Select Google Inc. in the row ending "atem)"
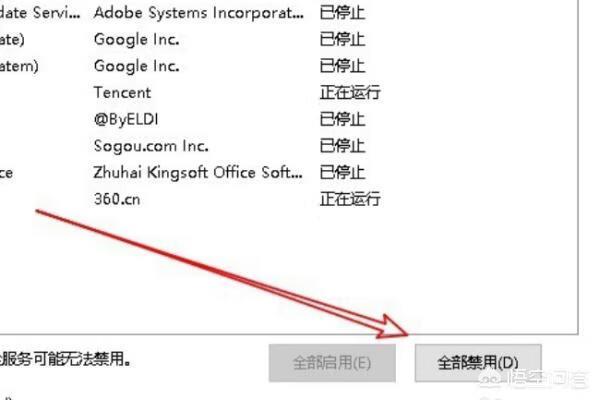The width and height of the screenshot is (600, 400). coord(137,66)
